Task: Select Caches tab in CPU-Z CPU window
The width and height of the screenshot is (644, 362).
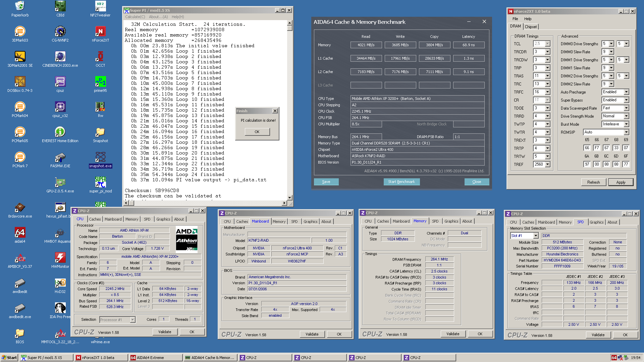Action: pyautogui.click(x=95, y=219)
